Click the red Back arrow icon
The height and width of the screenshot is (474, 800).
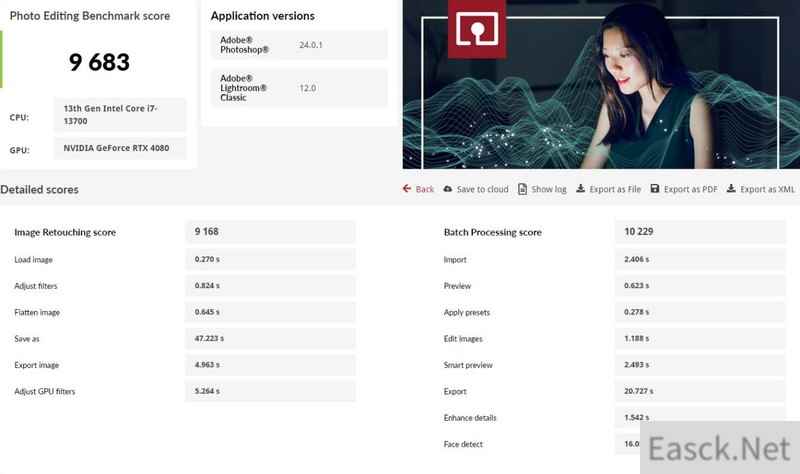(407, 189)
